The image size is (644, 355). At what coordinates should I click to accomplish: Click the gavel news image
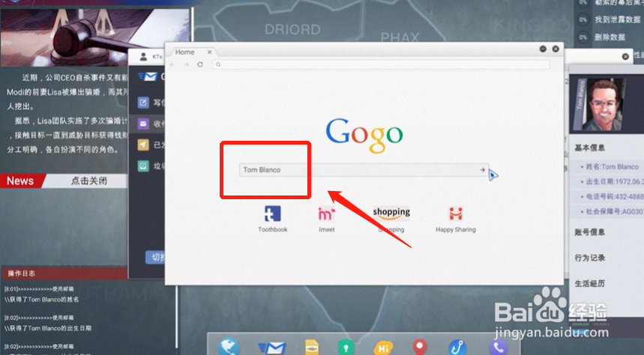(x=95, y=37)
